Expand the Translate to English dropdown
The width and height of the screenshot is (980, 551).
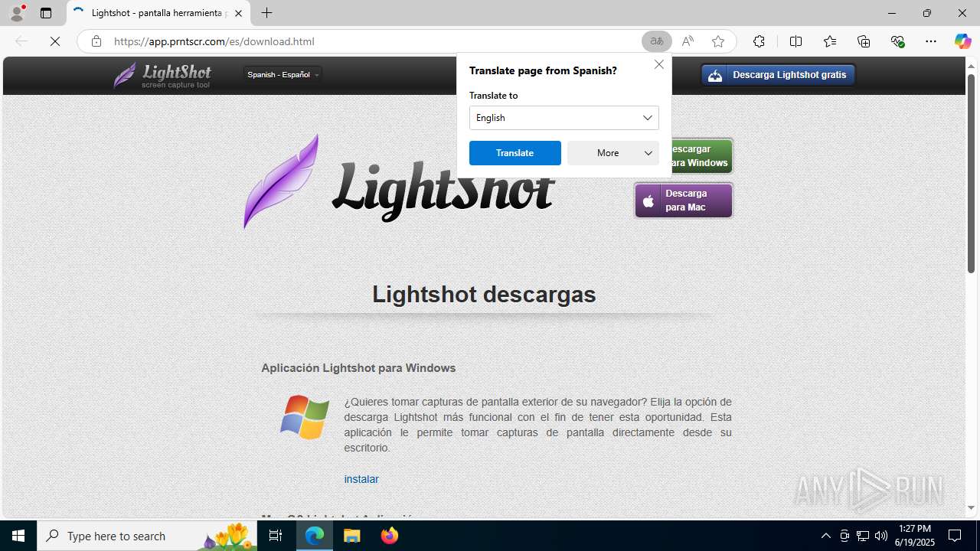564,118
